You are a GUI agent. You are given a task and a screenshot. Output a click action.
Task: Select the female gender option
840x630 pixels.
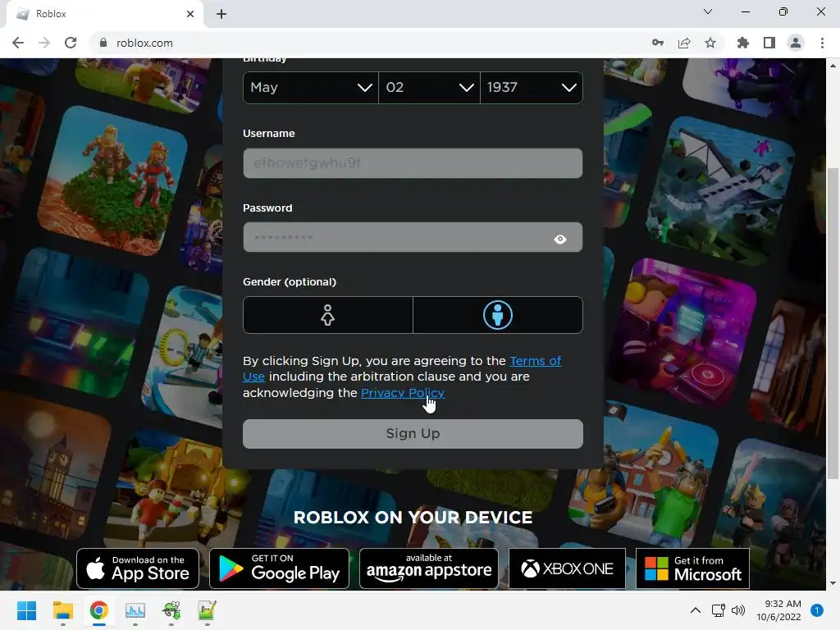pyautogui.click(x=328, y=315)
